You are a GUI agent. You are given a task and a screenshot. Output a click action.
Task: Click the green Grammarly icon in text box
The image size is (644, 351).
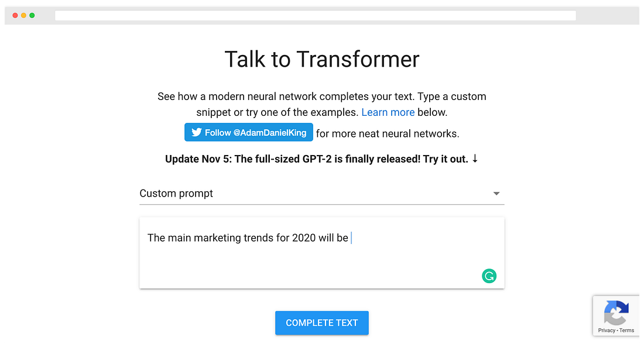click(489, 276)
